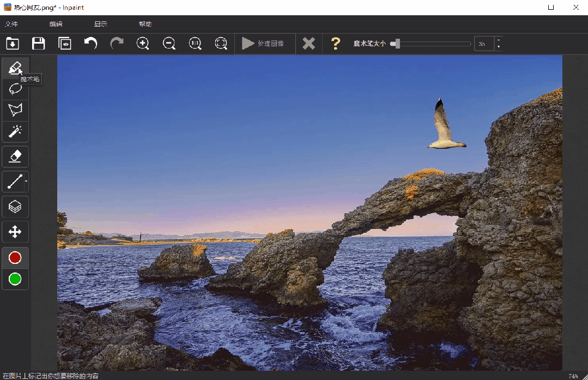Select the Magic Marker tool

[15, 68]
